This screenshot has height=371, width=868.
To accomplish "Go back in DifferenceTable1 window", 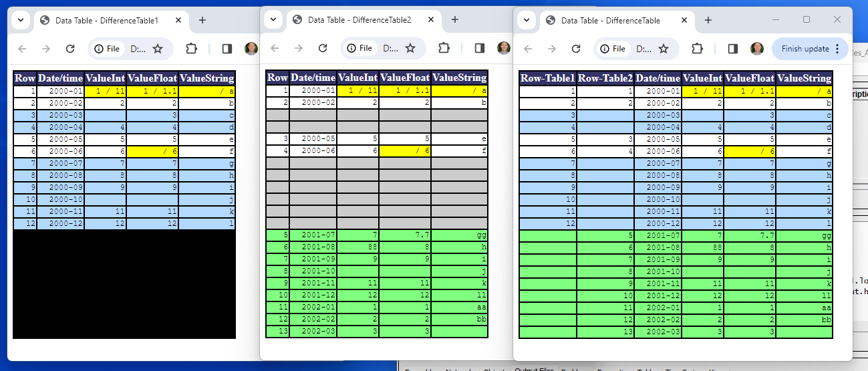I will (x=22, y=49).
